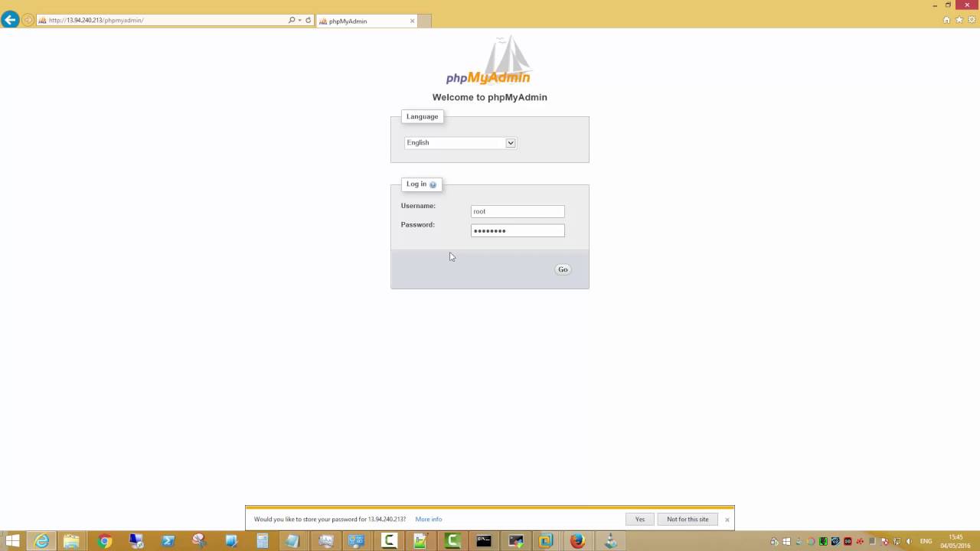Submit the login with the Go button
Image resolution: width=980 pixels, height=551 pixels.
coord(563,269)
